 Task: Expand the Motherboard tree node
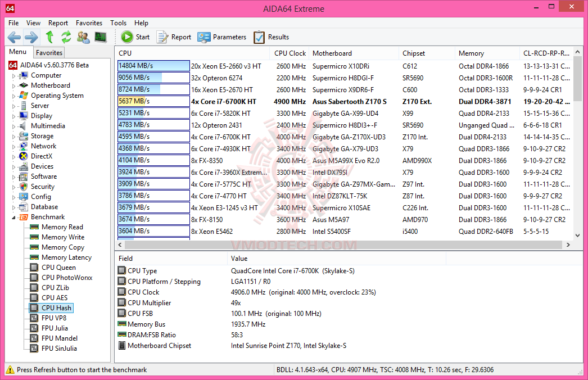click(14, 86)
